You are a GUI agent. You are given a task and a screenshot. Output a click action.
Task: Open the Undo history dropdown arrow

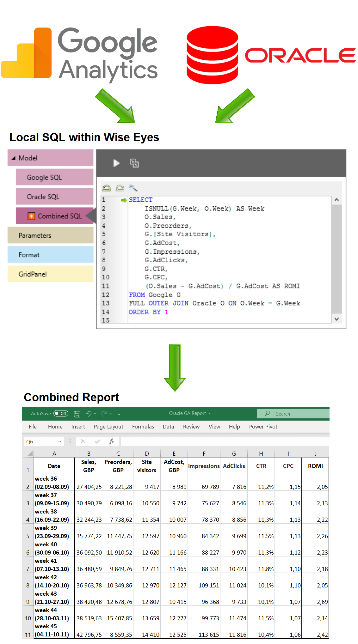[95, 414]
